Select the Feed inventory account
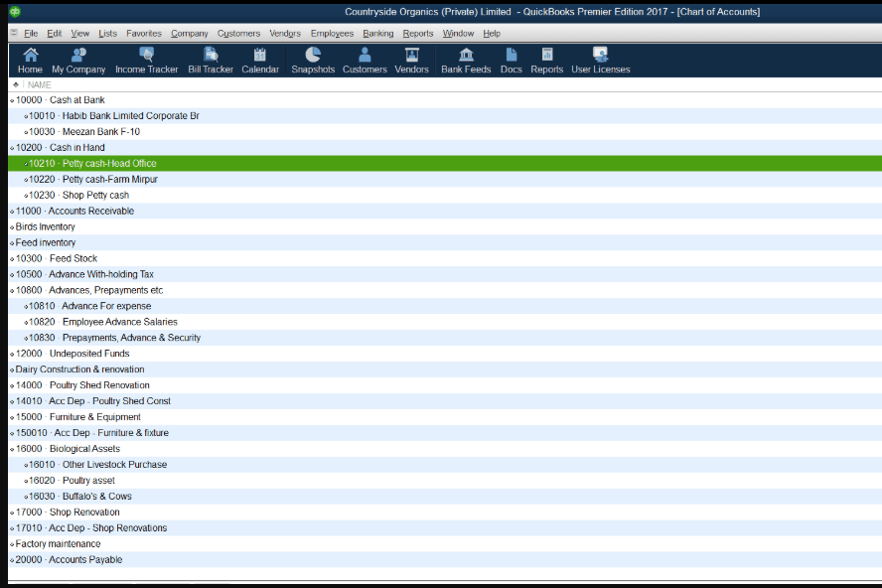Screen dimensions: 882x588 point(444,242)
